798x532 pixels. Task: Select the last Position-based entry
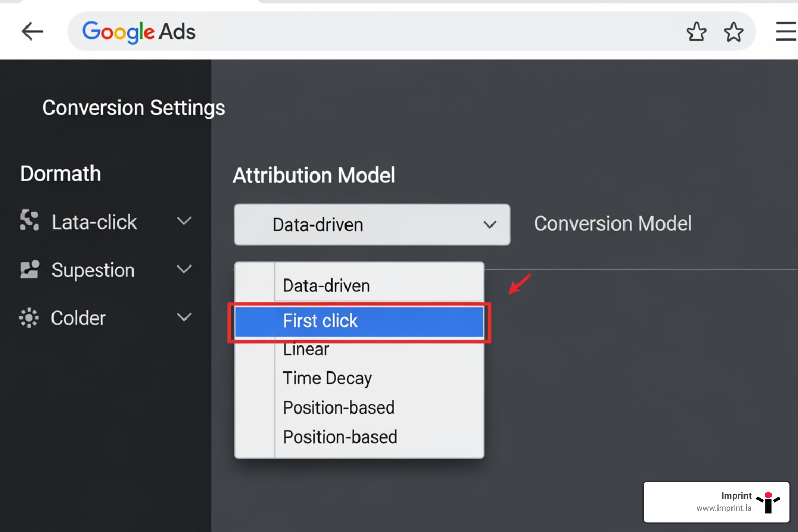(x=340, y=437)
